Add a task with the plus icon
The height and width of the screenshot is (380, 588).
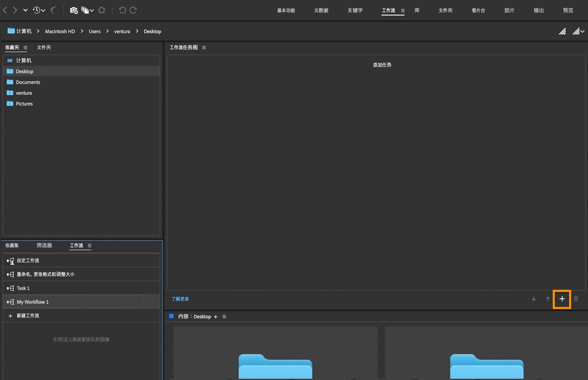coord(562,299)
